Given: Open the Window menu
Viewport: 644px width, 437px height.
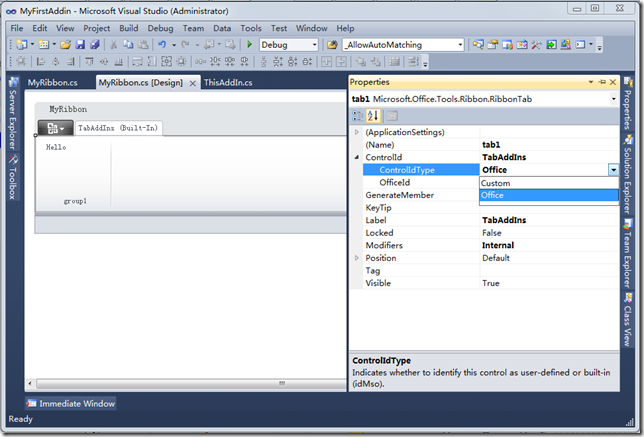Looking at the screenshot, I should point(311,28).
